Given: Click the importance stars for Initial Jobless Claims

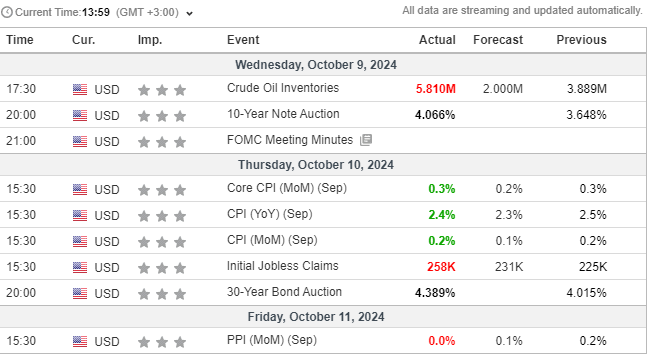Looking at the screenshot, I should coord(162,268).
